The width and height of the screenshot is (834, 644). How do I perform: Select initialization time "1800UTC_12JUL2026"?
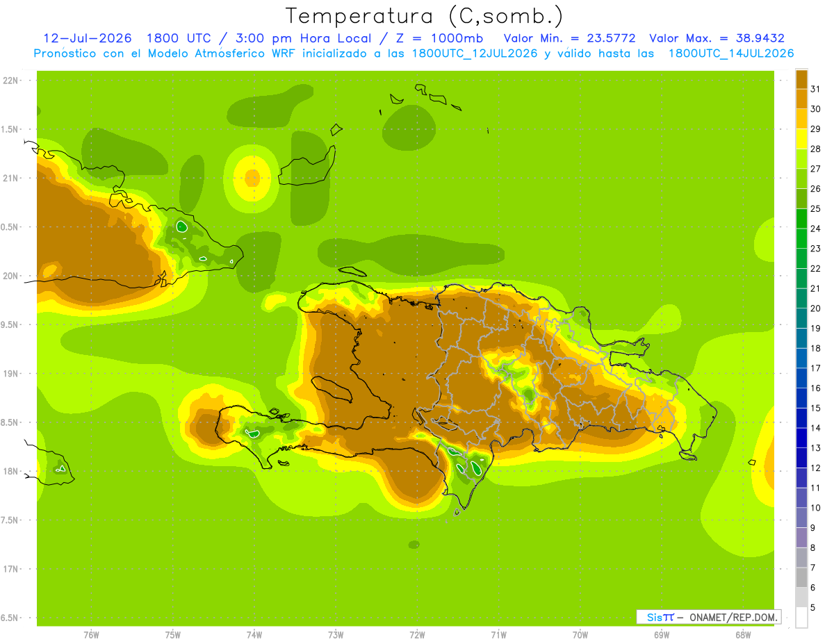pos(475,53)
